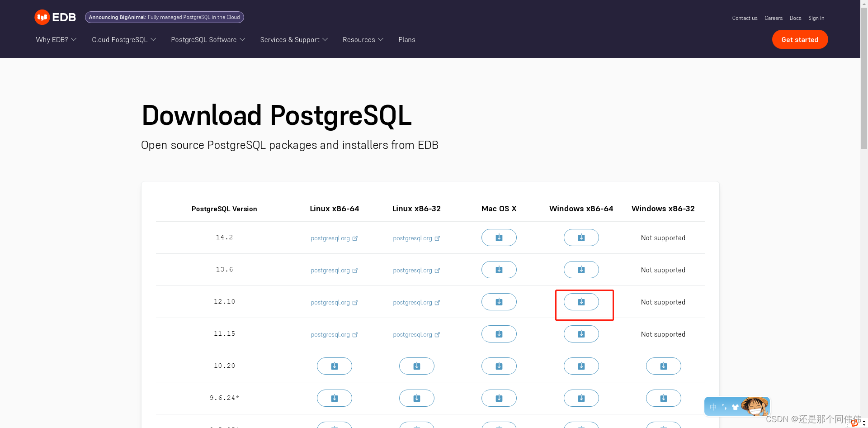Click the EDB logo in header
This screenshot has width=868, height=428.
click(55, 17)
